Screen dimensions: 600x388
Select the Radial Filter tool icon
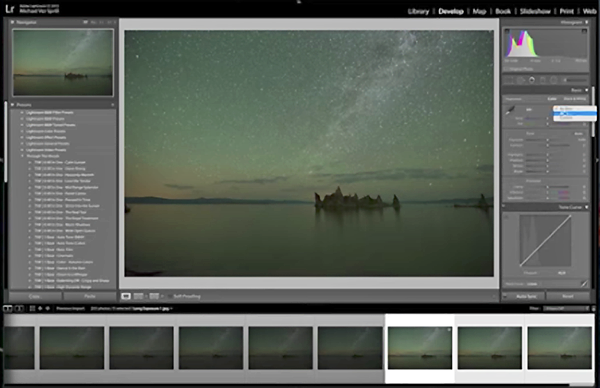553,80
